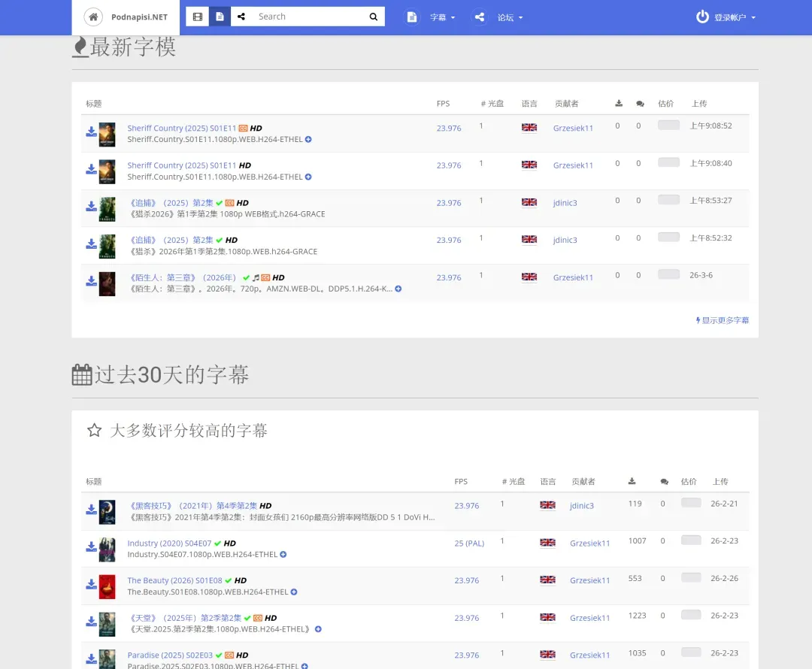Open the 论坛 dropdown menu
The width and height of the screenshot is (812, 669).
coord(509,17)
